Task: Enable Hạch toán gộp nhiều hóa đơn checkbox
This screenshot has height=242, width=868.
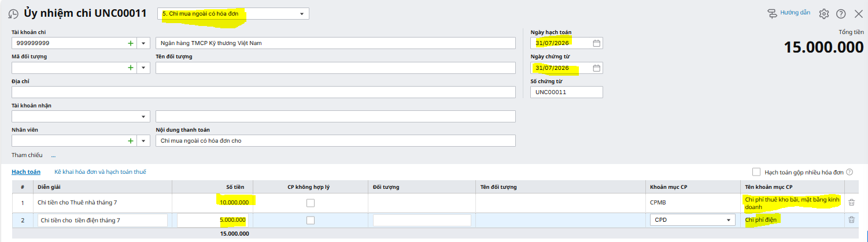Action: tap(756, 172)
